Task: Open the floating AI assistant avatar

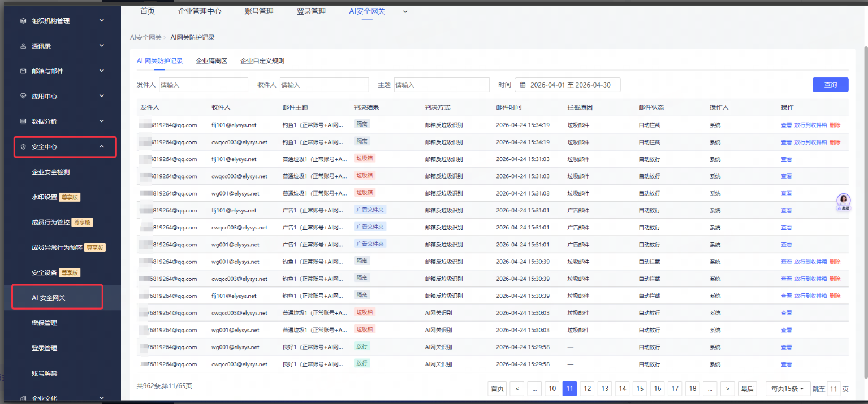Action: tap(844, 202)
